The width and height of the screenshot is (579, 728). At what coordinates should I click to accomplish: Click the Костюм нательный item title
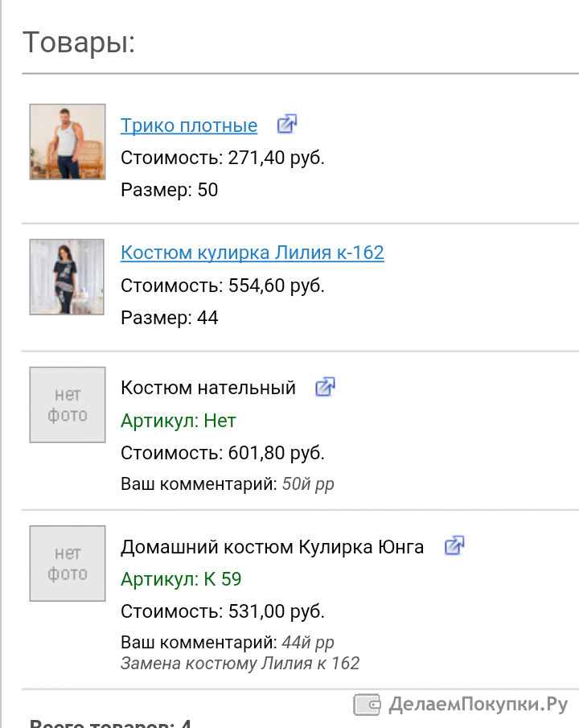coord(208,388)
